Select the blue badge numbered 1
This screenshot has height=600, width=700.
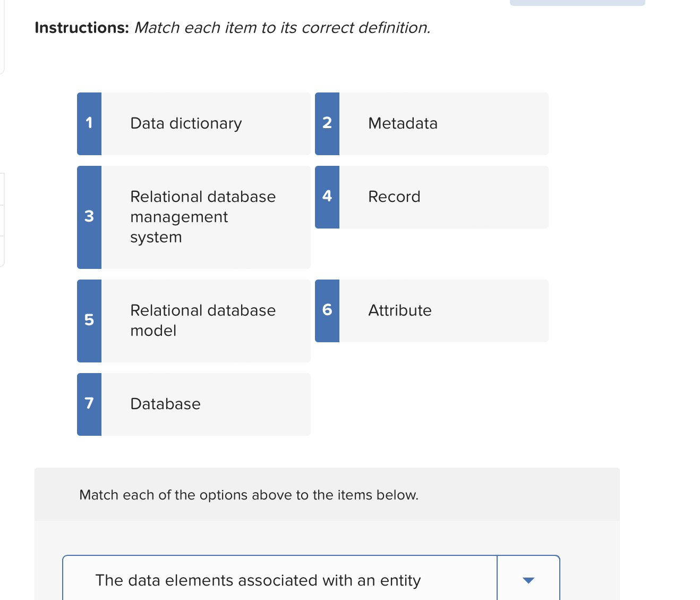89,123
